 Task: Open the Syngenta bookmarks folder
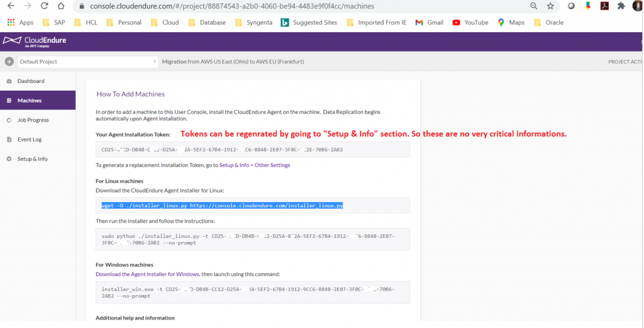254,23
